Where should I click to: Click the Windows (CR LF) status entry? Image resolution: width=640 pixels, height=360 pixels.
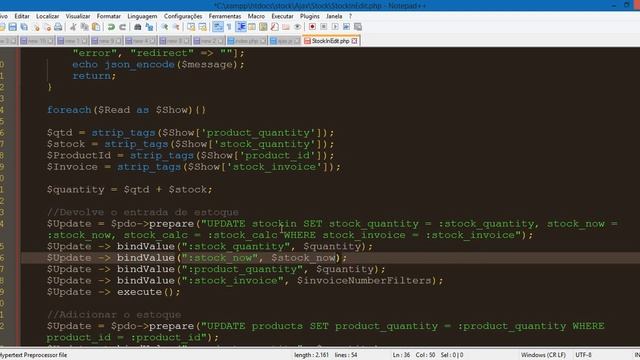[x=543, y=355]
